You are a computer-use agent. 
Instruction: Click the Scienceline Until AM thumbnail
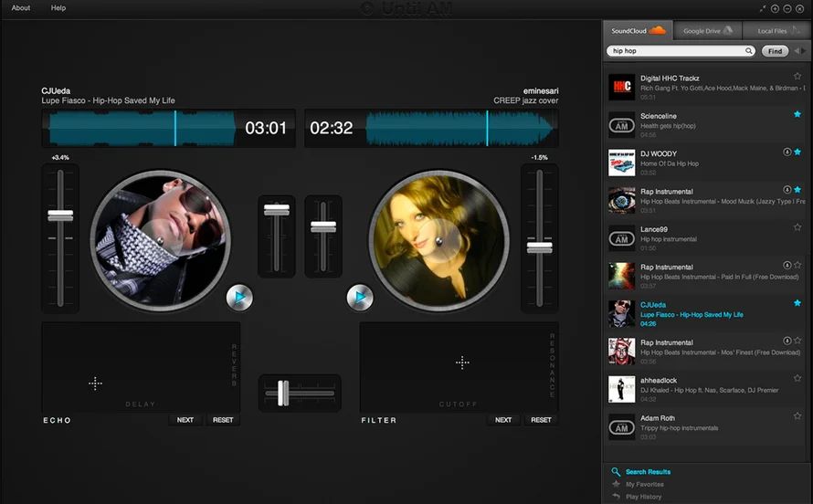(622, 125)
